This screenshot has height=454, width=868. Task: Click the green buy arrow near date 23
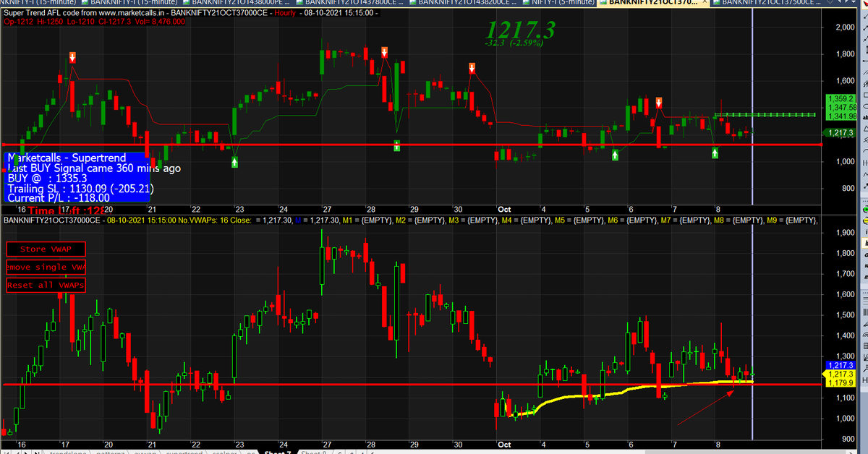point(234,162)
